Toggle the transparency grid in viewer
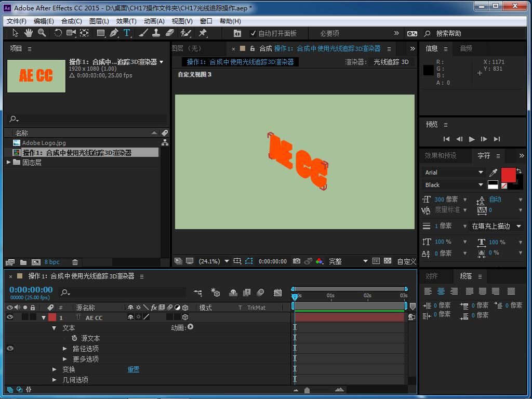This screenshot has width=532, height=399. click(388, 261)
